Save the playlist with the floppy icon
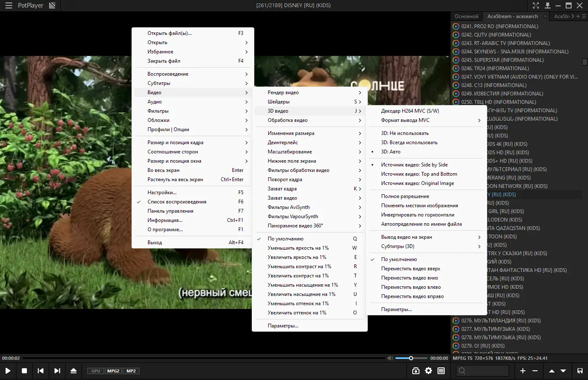 [x=580, y=371]
